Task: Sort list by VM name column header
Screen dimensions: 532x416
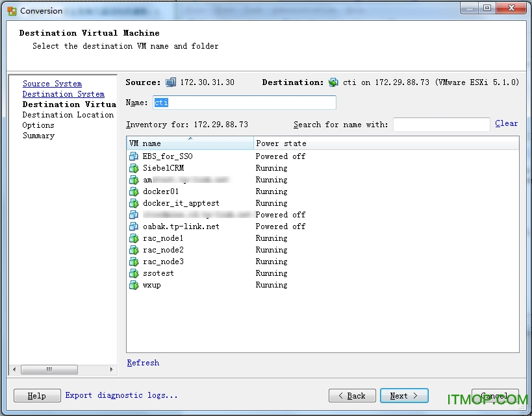Action: coord(190,143)
